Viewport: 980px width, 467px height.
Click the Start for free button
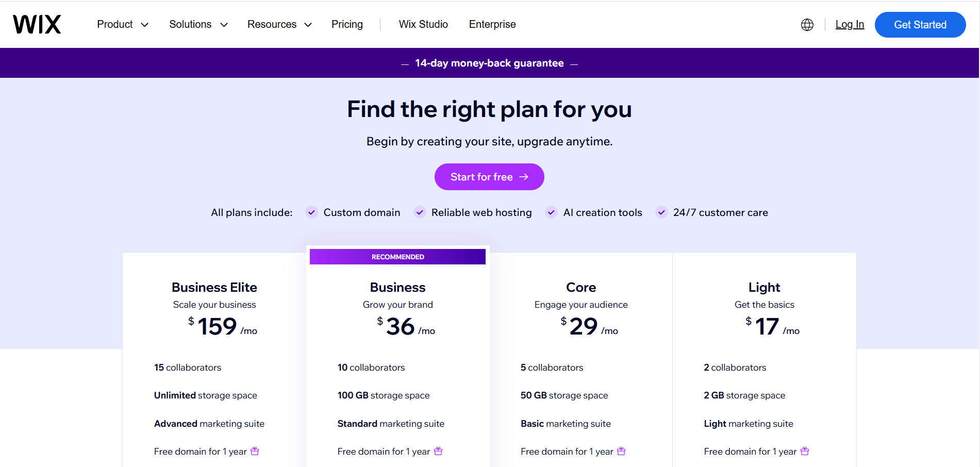[x=489, y=177]
